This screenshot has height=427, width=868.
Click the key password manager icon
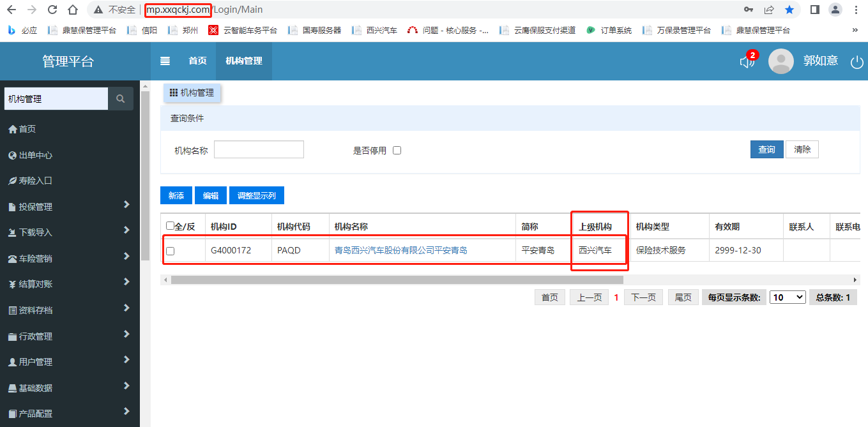tap(749, 10)
